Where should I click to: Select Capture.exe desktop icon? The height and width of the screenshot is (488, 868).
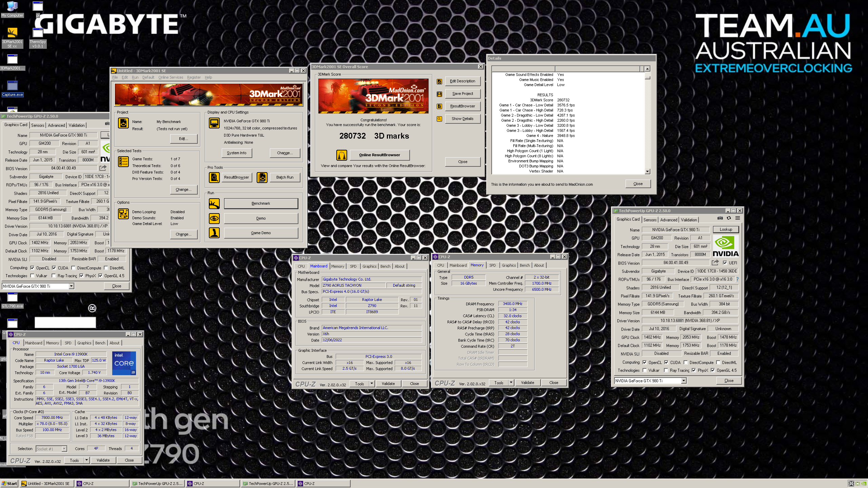[x=13, y=88]
